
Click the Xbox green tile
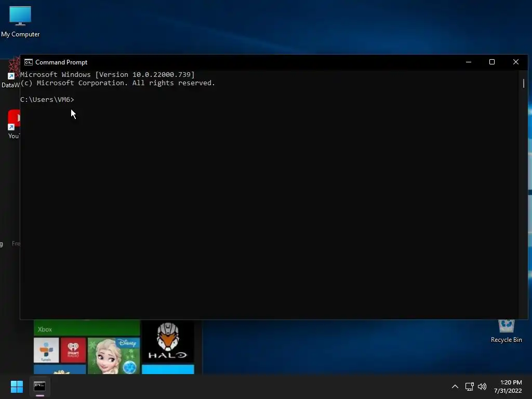coord(87,328)
